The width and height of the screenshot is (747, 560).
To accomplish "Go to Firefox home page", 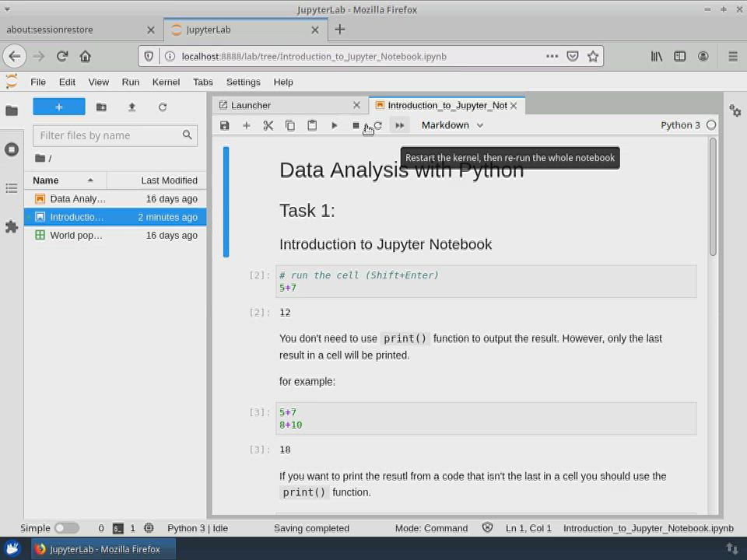I will pyautogui.click(x=86, y=56).
